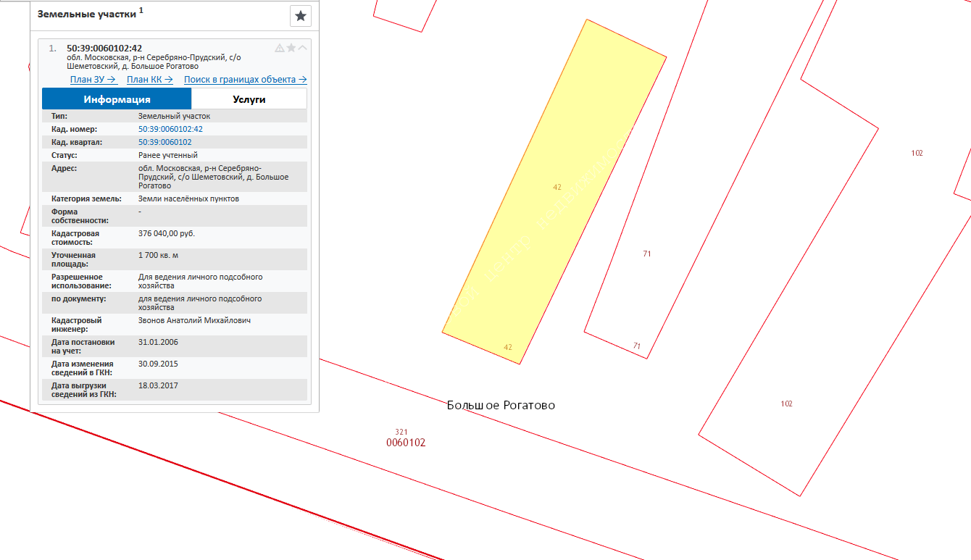971x560 pixels.
Task: Click the registration date 31.01.2006
Action: 158,342
